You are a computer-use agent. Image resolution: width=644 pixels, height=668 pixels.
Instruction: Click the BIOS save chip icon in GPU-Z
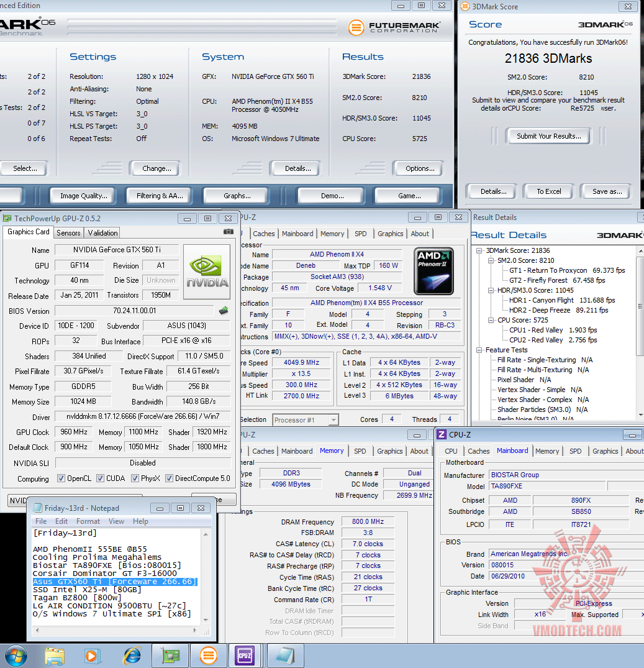pos(224,311)
